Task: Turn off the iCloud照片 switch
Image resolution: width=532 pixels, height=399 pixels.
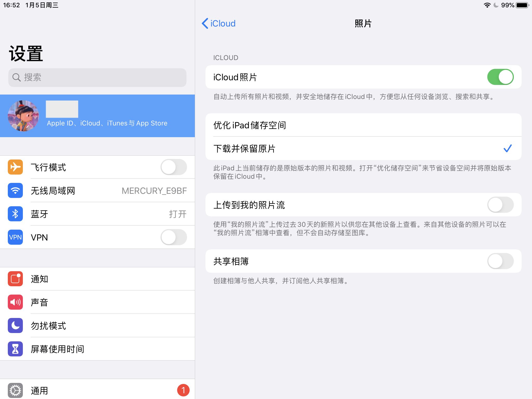Action: pyautogui.click(x=500, y=77)
